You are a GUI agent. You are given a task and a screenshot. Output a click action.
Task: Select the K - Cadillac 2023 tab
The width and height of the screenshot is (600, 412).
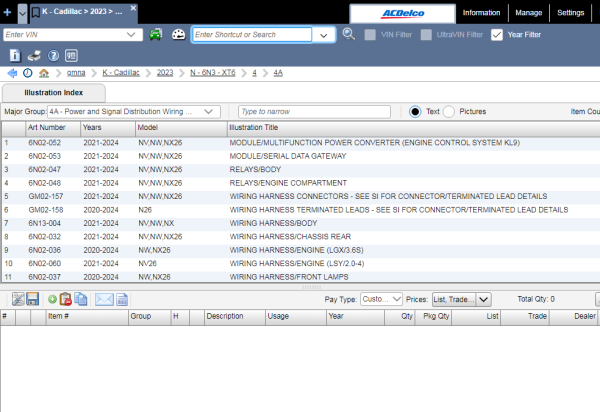(82, 12)
